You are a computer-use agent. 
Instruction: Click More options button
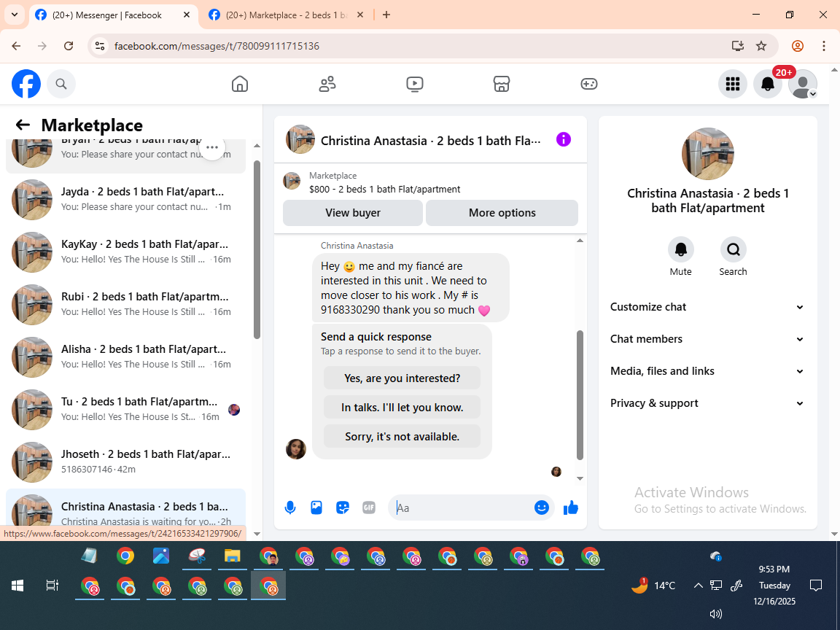click(x=502, y=213)
